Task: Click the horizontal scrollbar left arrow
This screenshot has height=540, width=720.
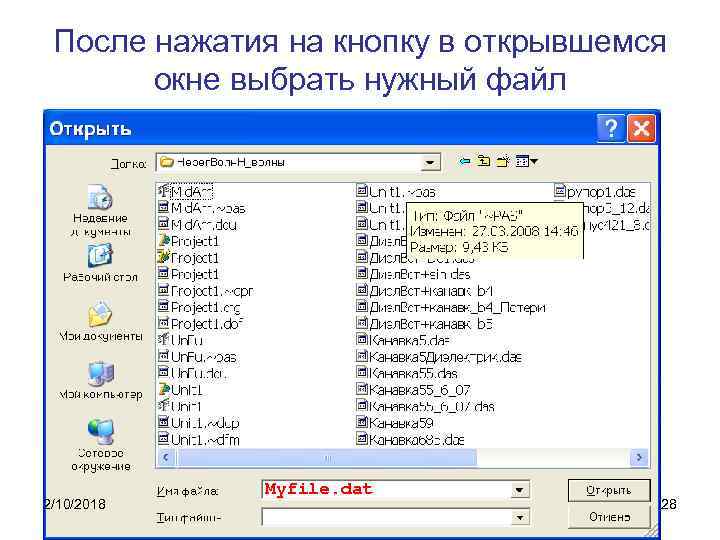Action: tap(166, 457)
